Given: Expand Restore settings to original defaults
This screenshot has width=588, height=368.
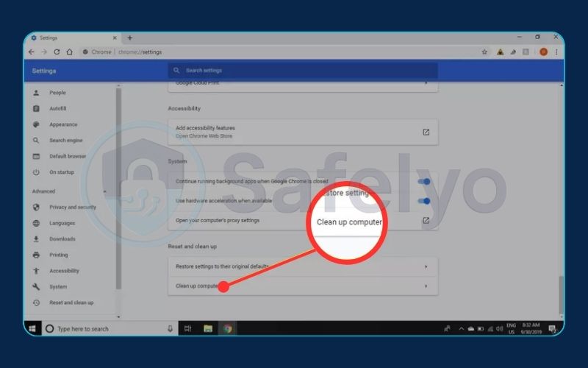Looking at the screenshot, I should pos(426,266).
